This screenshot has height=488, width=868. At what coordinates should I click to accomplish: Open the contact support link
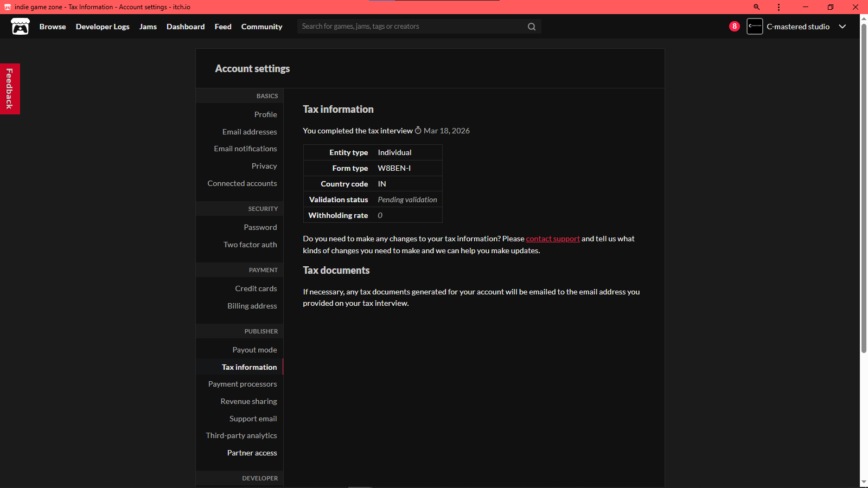(x=553, y=239)
